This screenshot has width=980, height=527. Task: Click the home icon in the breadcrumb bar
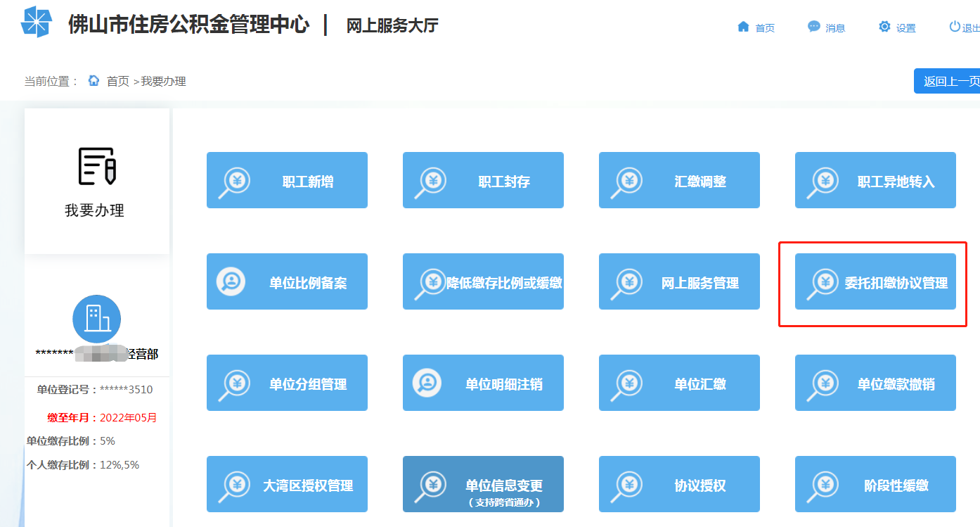(x=94, y=81)
